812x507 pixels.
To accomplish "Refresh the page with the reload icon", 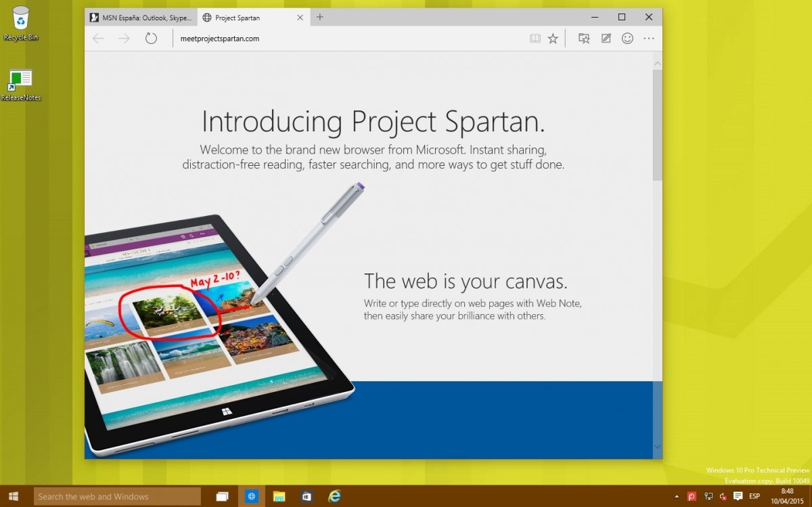I will (x=151, y=39).
